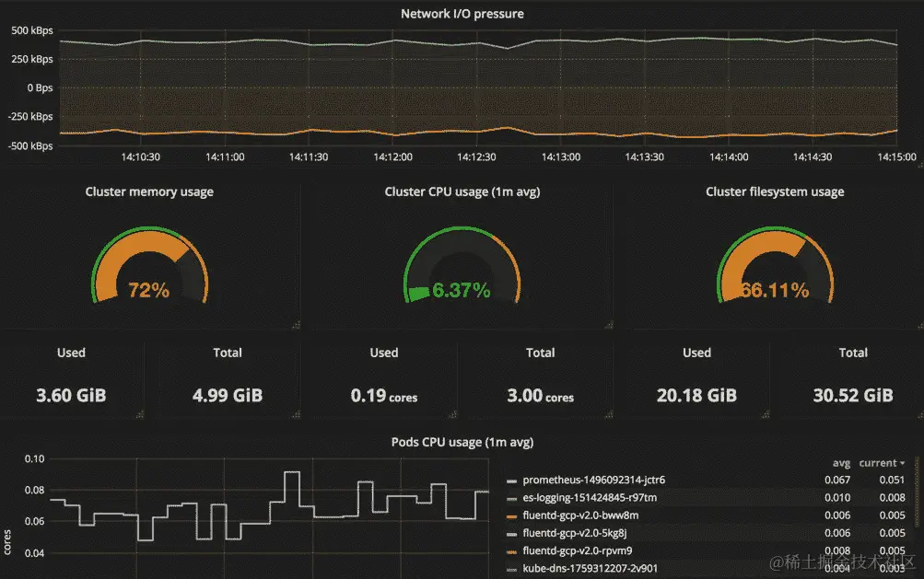Open color picker for fluentd-gcp-v2.0-rpvm9 orange swatch
The width and height of the screenshot is (924, 579).
coord(511,551)
